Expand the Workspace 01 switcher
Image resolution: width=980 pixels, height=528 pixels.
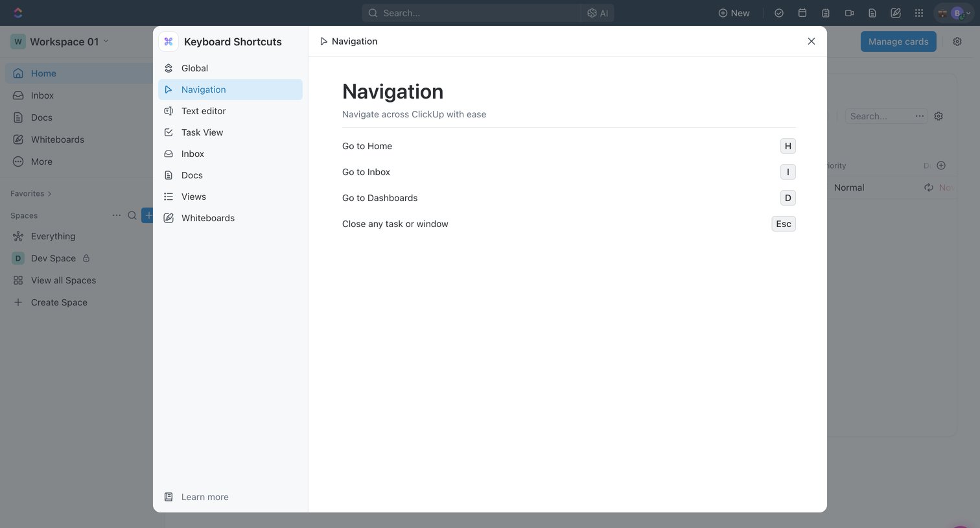[x=60, y=42]
